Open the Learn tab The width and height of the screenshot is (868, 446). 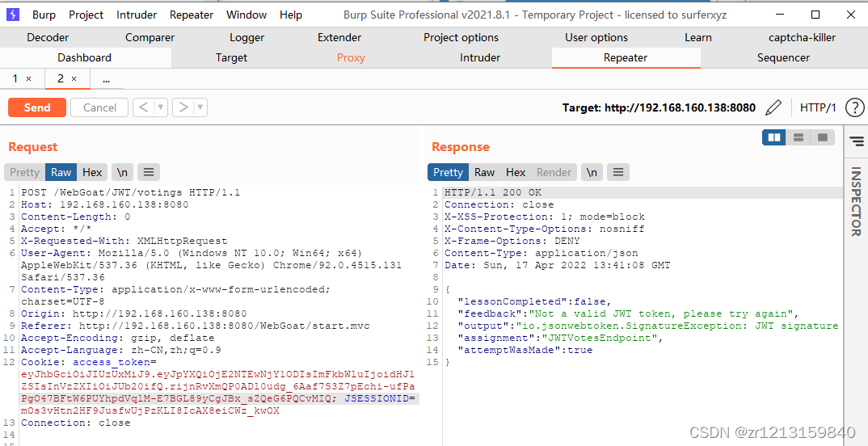click(697, 38)
